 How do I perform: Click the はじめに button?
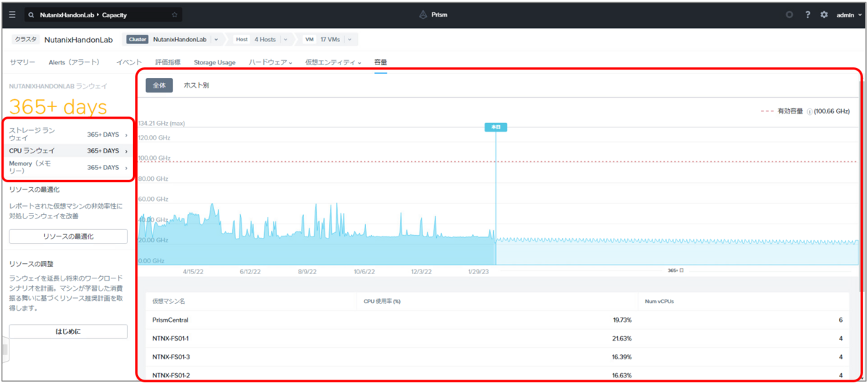68,332
